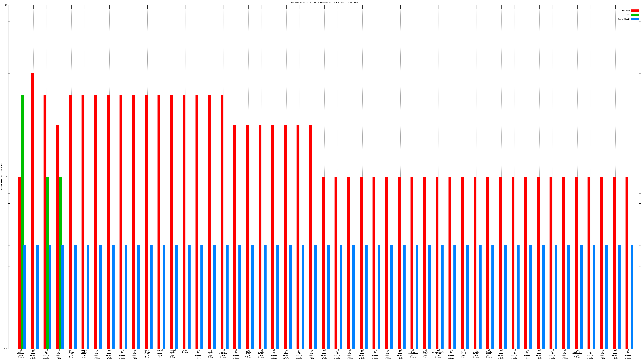This screenshot has height=362, width=644.
Task: Click the red Not Spam legend swatch
Action: [x=635, y=10]
